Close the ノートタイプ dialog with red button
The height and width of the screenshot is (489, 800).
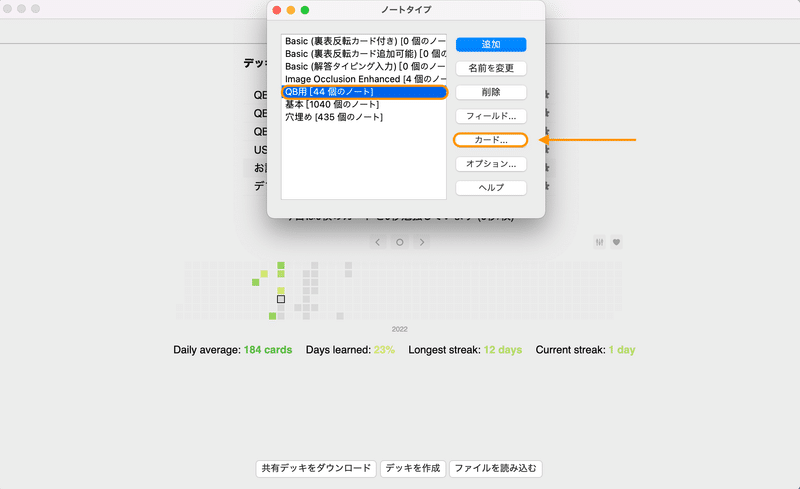pos(277,10)
